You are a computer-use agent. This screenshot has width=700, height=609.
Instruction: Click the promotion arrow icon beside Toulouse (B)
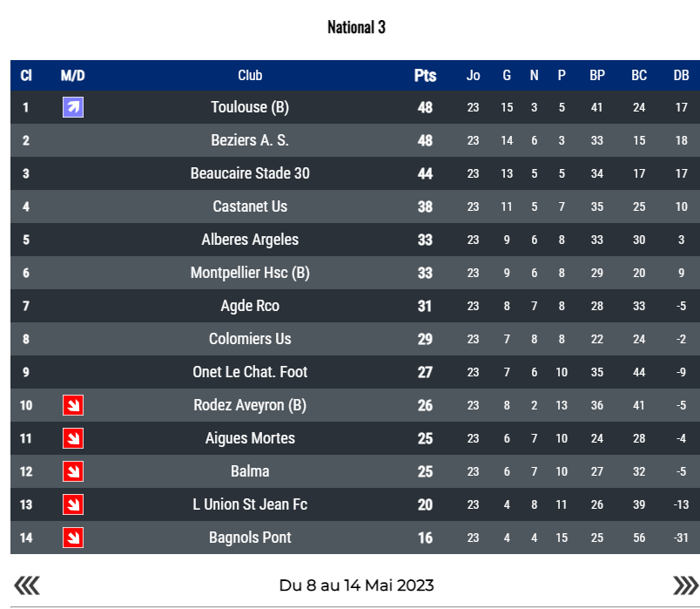(73, 107)
